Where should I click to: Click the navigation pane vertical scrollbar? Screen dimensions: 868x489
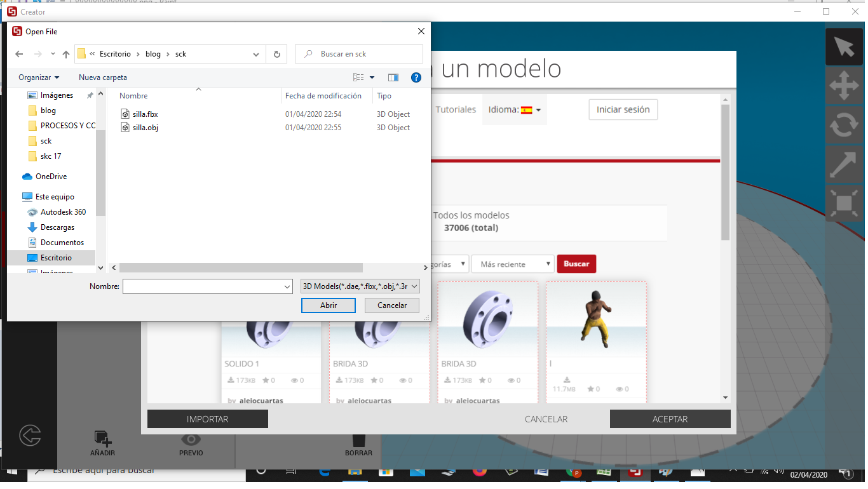tap(100, 173)
